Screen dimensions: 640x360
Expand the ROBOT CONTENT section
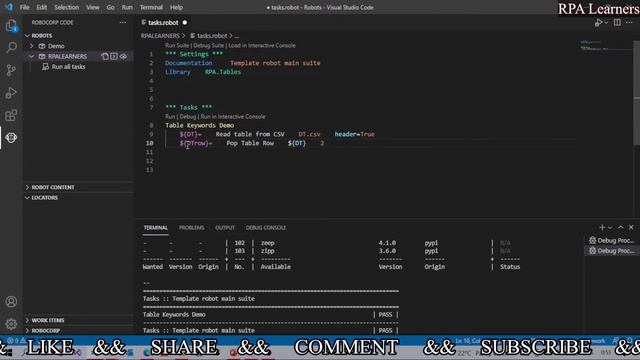coord(27,187)
